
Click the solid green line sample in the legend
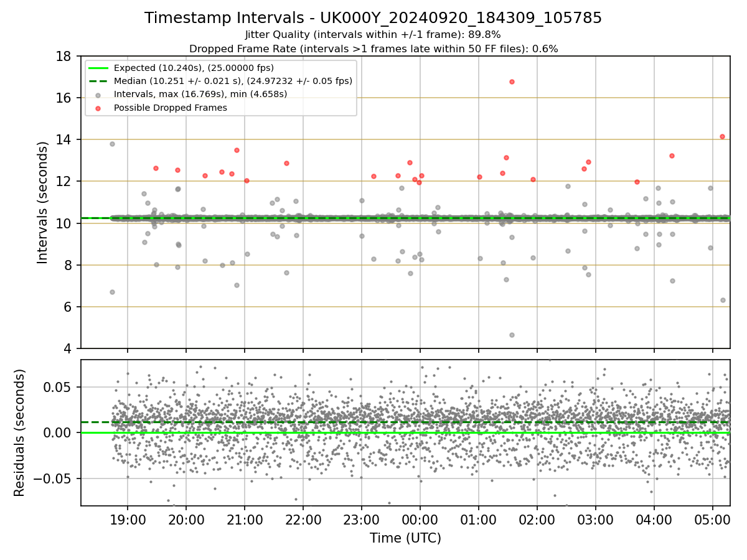click(99, 68)
